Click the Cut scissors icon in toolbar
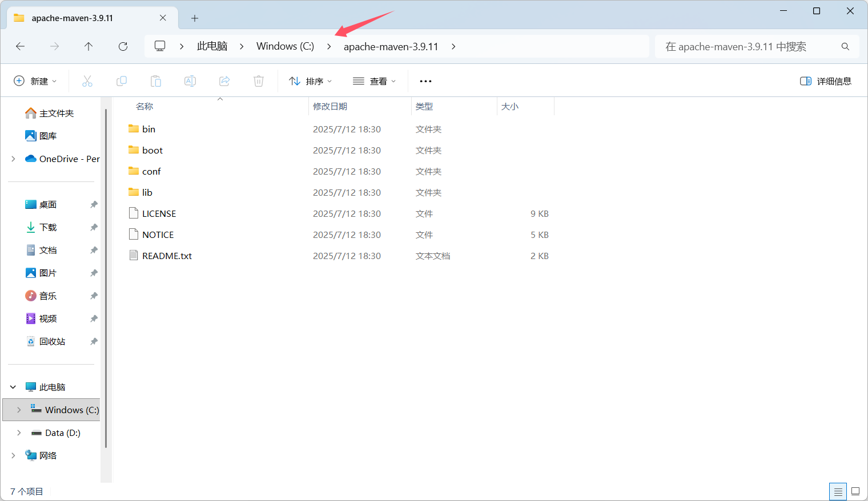 [x=87, y=81]
